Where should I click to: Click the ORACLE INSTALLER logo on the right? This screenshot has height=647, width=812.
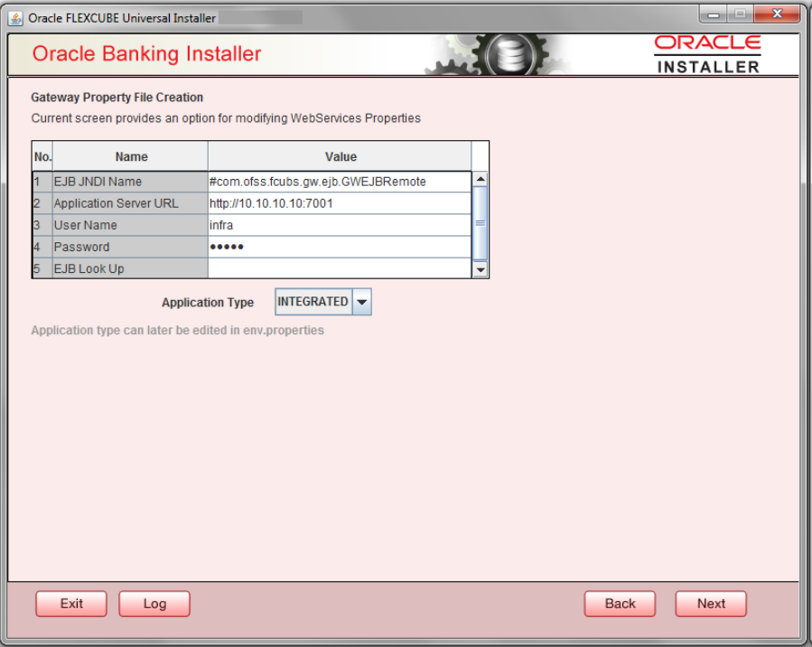(x=709, y=52)
